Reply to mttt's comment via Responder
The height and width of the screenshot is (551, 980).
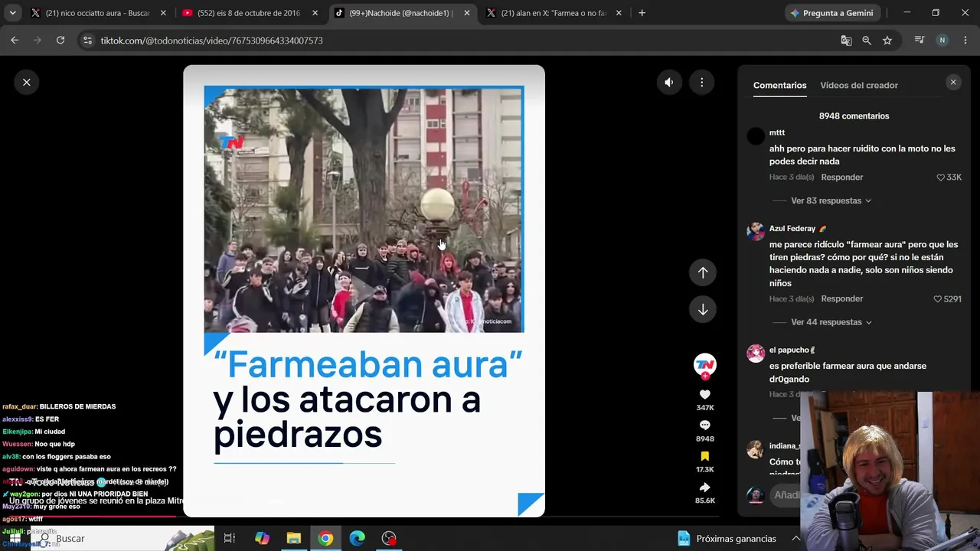(x=842, y=178)
